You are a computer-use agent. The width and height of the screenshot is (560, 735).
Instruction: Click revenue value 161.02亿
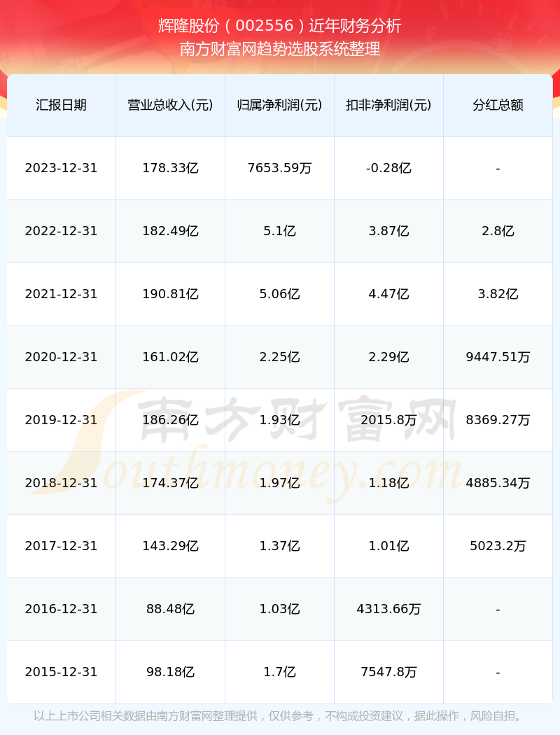click(171, 357)
